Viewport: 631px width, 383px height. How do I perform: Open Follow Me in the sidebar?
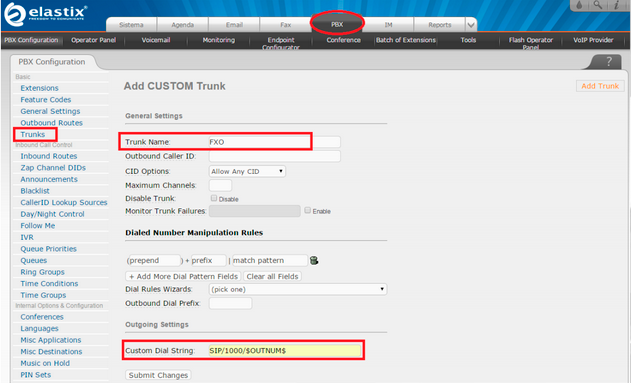[38, 226]
